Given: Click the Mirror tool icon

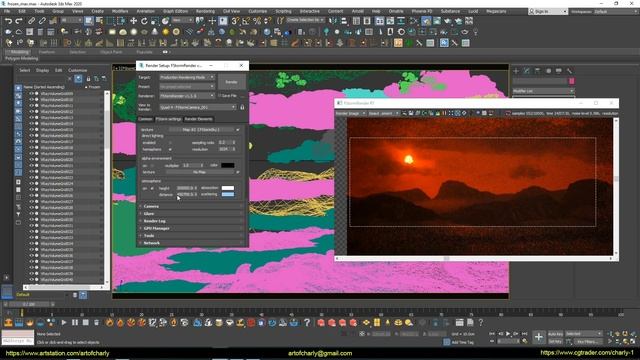Looking at the screenshot, I should pos(333,20).
